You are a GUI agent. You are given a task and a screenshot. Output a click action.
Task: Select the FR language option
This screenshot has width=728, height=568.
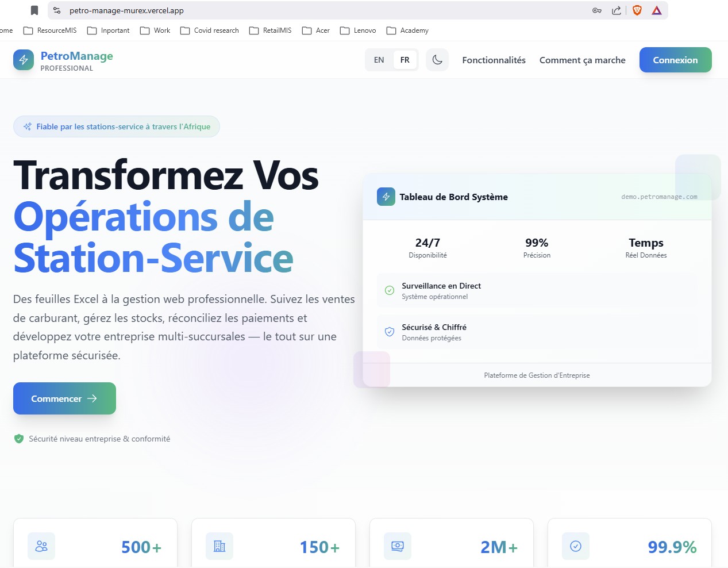point(405,60)
